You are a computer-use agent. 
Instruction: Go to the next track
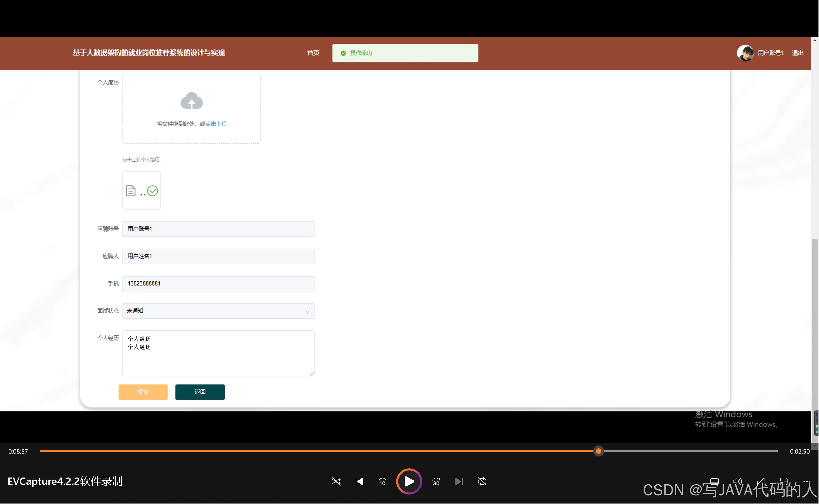[x=459, y=481]
